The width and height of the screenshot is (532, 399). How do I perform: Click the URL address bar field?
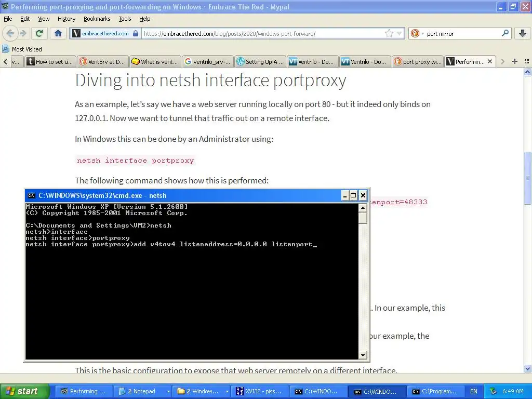pyautogui.click(x=263, y=33)
